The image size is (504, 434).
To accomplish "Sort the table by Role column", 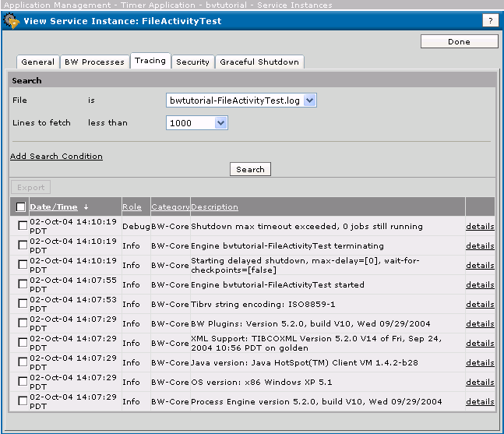I will [132, 207].
